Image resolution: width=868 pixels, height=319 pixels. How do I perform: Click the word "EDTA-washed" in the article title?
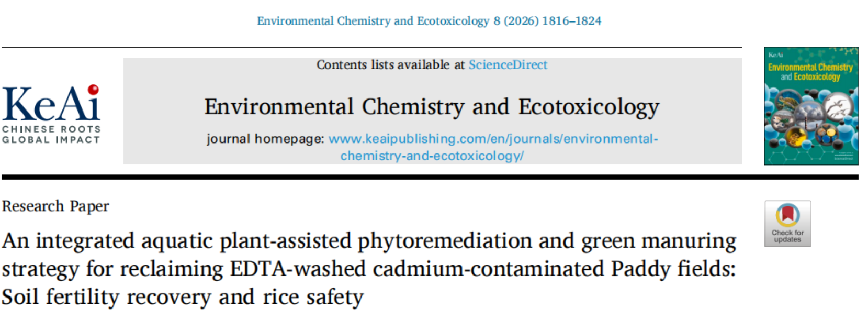click(298, 269)
